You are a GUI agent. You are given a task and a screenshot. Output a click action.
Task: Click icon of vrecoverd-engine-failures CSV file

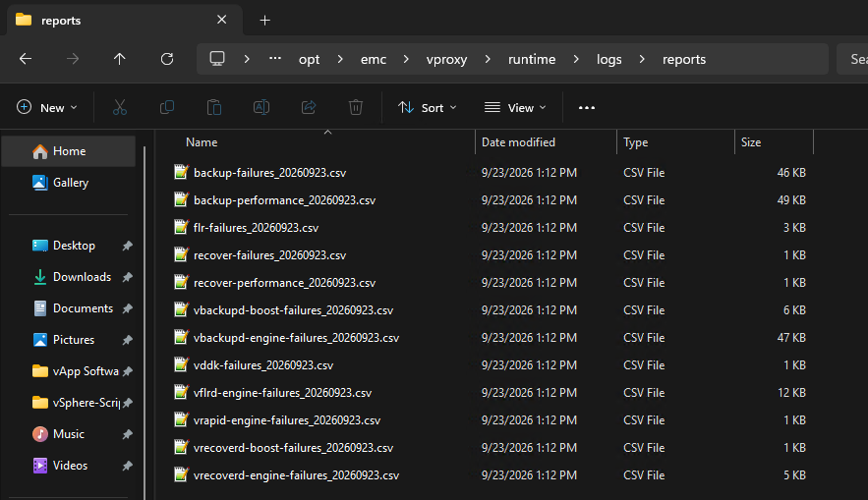[181, 474]
